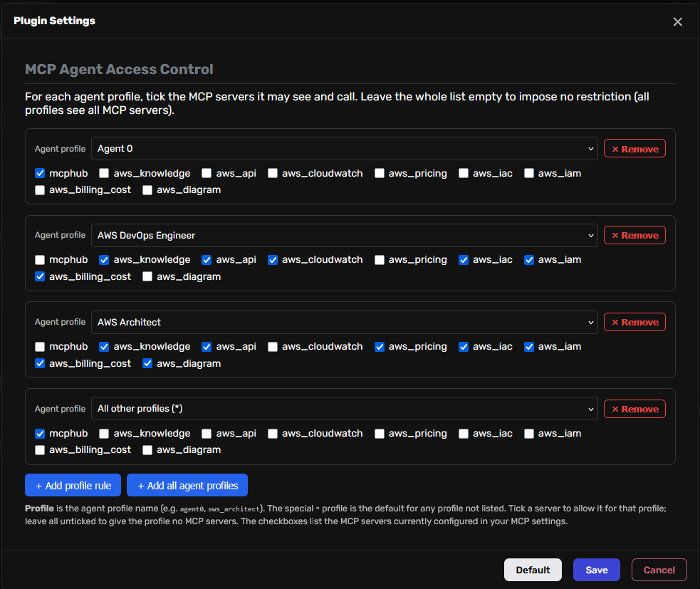This screenshot has width=700, height=589.
Task: Enable aws_knowledge for All other profiles
Action: click(104, 433)
